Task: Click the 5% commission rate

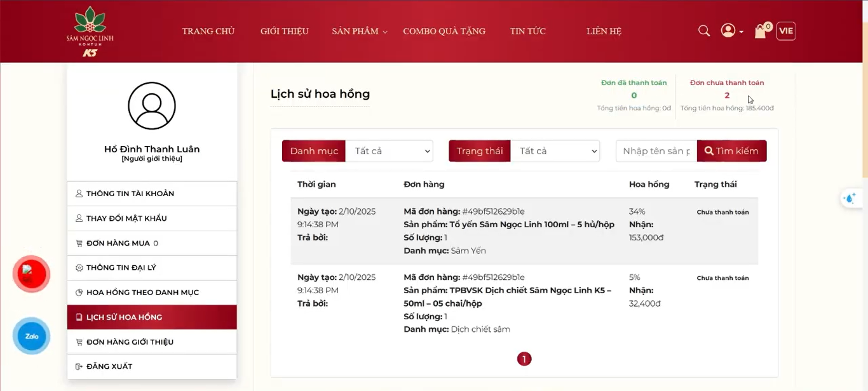Action: [635, 277]
